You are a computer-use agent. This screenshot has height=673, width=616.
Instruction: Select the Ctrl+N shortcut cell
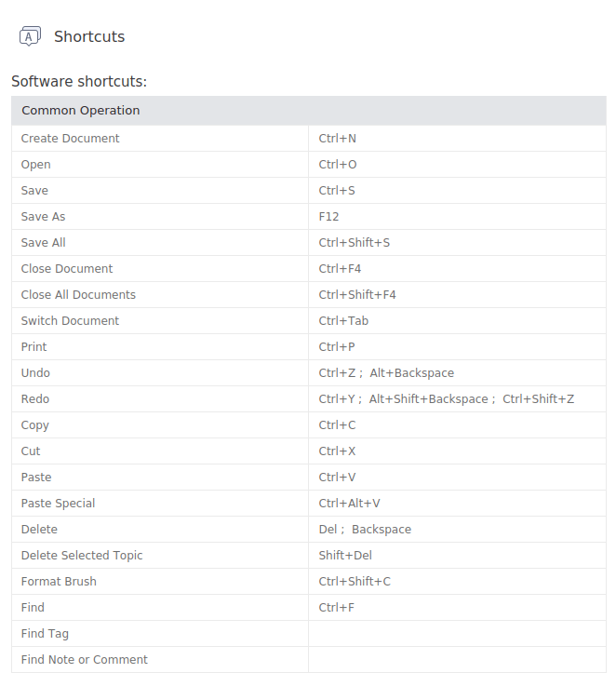point(457,139)
